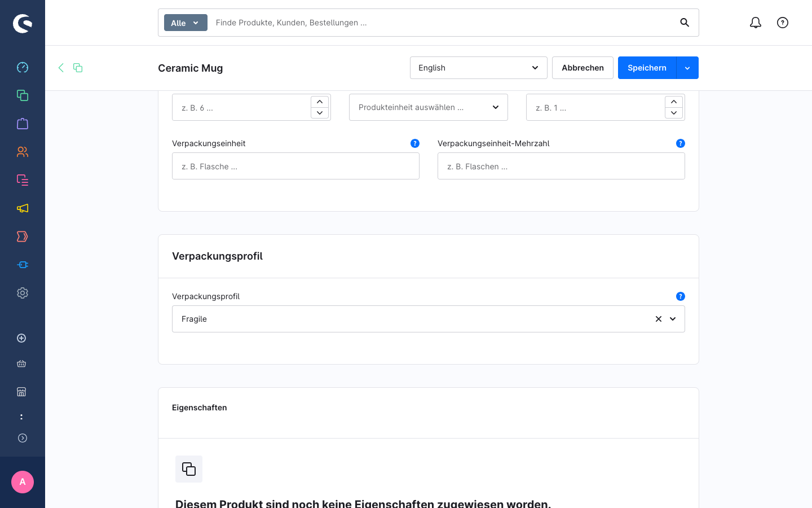Show help tooltip for Verpackungseinheit-Mehrzahl
Viewport: 812px width, 508px height.
point(681,143)
